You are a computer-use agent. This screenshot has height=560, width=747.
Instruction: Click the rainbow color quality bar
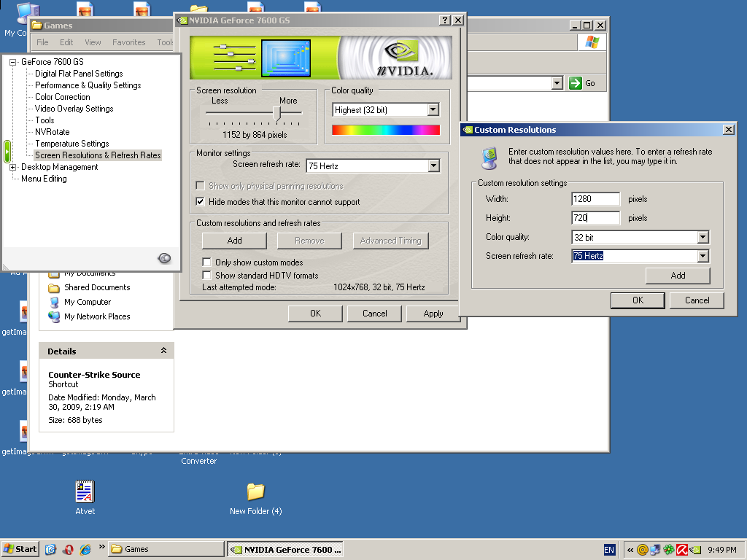tap(386, 130)
